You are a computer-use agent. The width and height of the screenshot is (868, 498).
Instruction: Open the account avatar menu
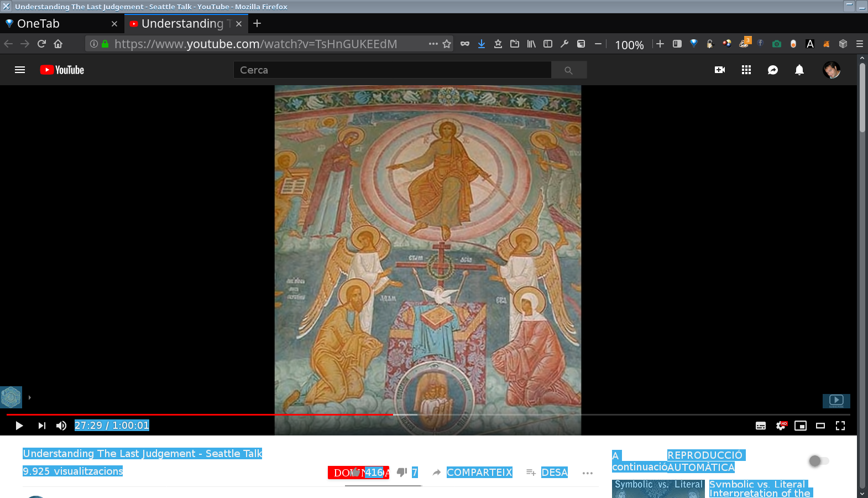pyautogui.click(x=832, y=70)
